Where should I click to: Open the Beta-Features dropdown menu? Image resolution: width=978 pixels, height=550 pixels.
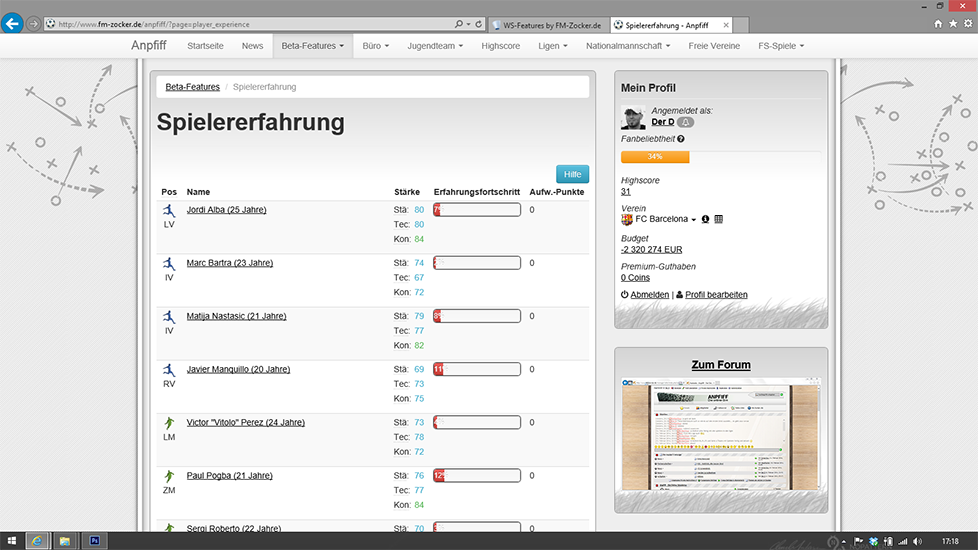pyautogui.click(x=312, y=46)
